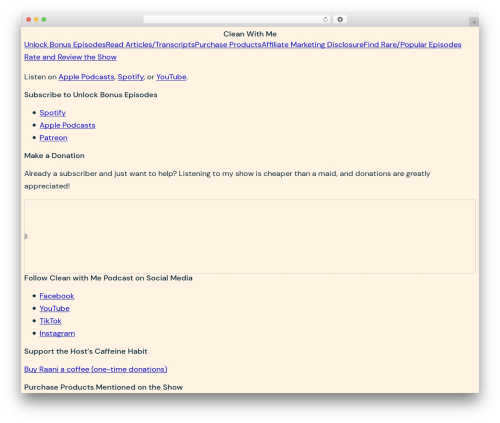Open Spotify in Listen on line
Viewport: 500px width, 423px height.
131,77
